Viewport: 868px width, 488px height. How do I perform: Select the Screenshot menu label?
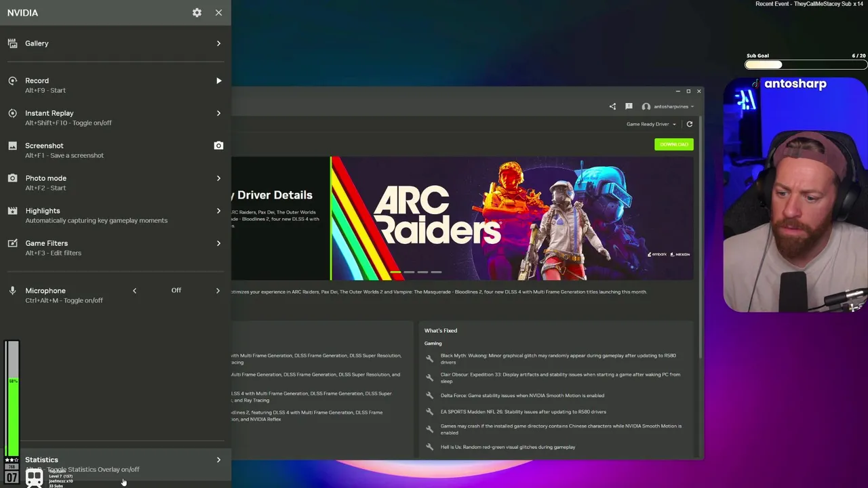tap(44, 146)
